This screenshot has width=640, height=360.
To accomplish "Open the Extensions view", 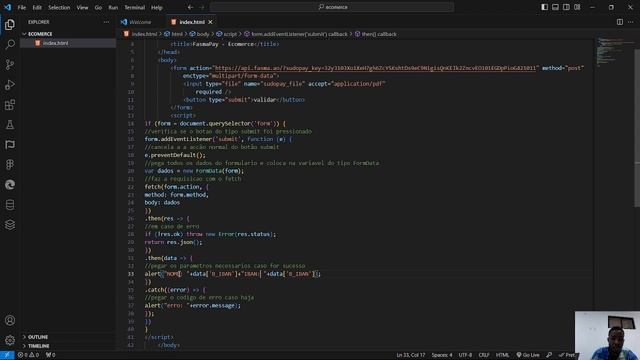I will 10,104.
